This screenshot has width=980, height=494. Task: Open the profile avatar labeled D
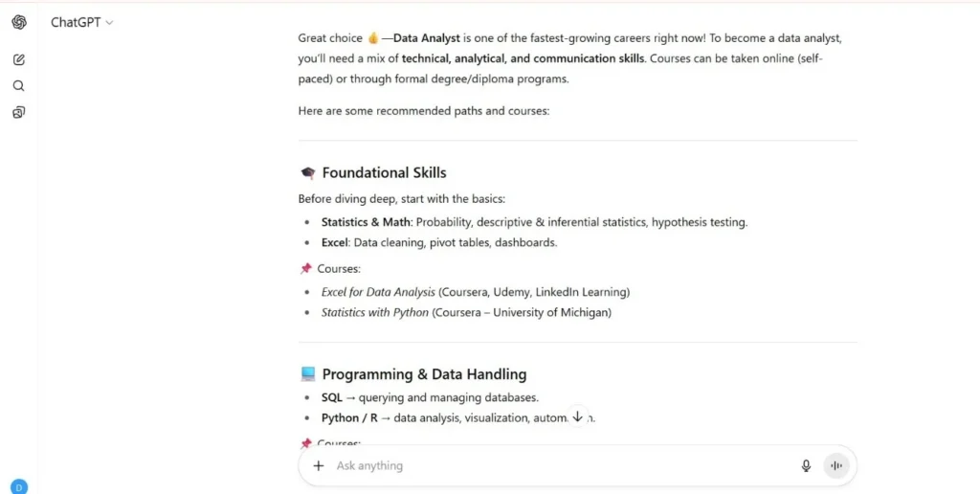[x=19, y=486]
